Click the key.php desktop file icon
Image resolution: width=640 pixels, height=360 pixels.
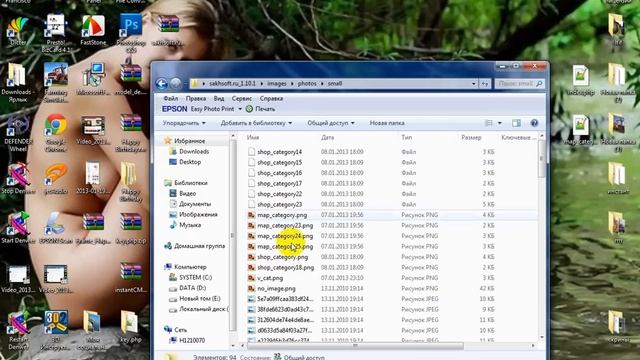[130, 327]
